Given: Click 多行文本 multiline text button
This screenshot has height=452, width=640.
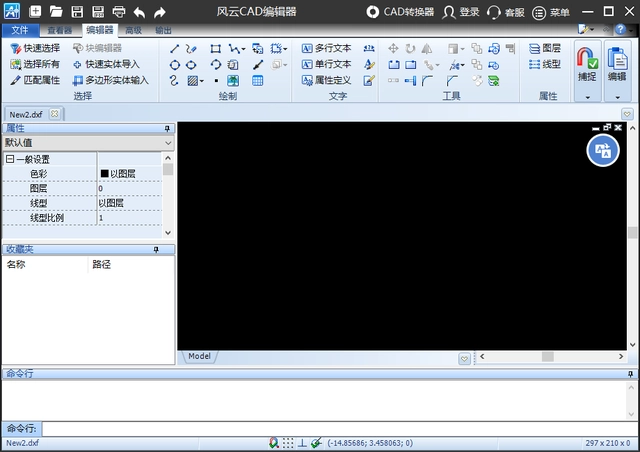Looking at the screenshot, I should [x=327, y=49].
